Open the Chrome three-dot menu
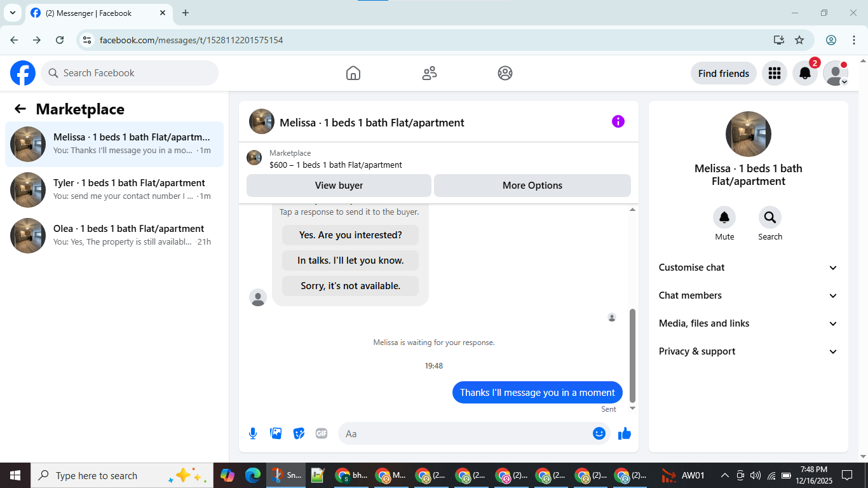The height and width of the screenshot is (488, 868). 853,40
